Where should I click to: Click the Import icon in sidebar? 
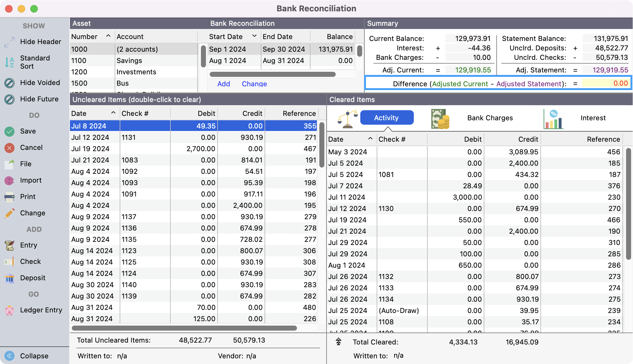coord(9,180)
